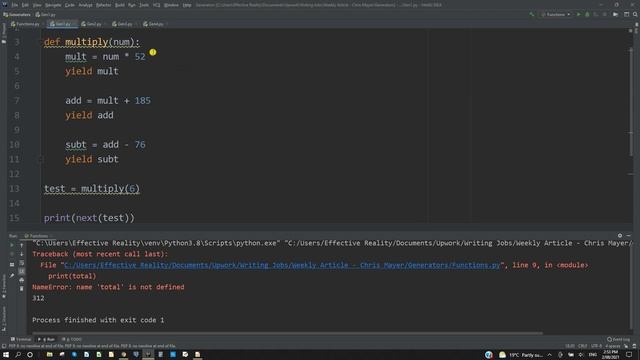This screenshot has height=360, width=640.
Task: Place cursor on 'def multiply(num):' line
Action: pos(92,42)
